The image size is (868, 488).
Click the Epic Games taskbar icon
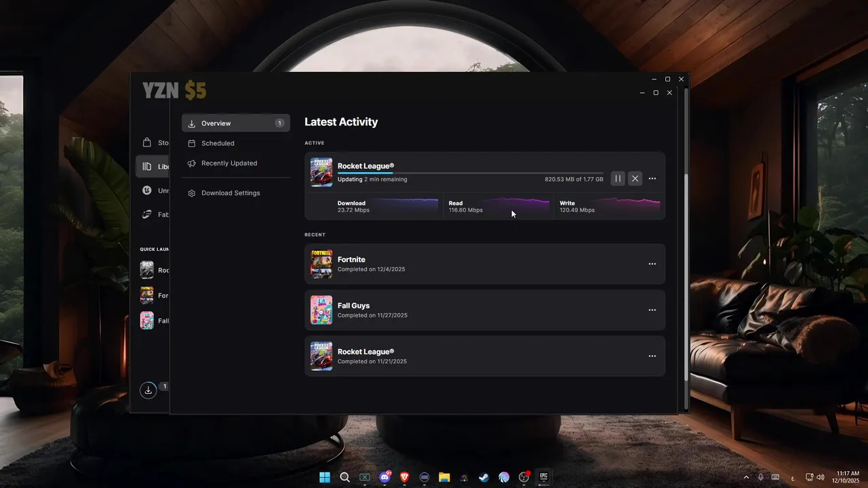coord(544,477)
